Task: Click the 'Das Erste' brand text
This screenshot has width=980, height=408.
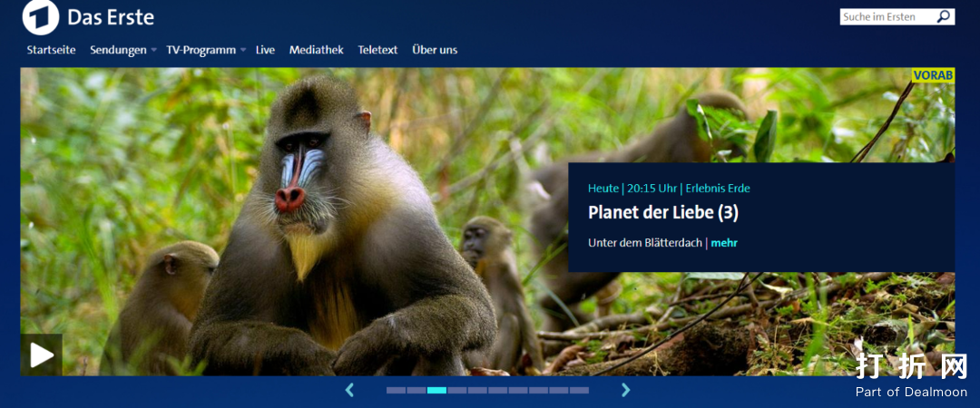Action: click(111, 17)
